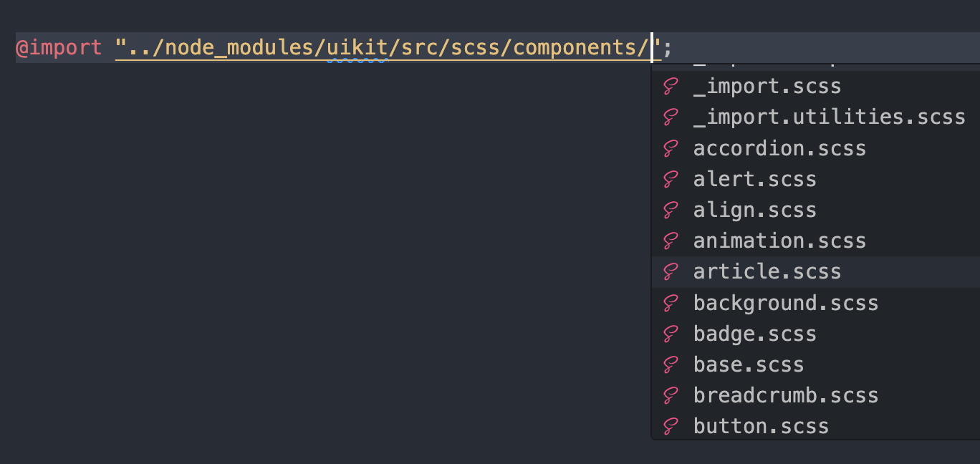
Task: Choose article.scss from the autocomplete list
Action: coord(767,272)
